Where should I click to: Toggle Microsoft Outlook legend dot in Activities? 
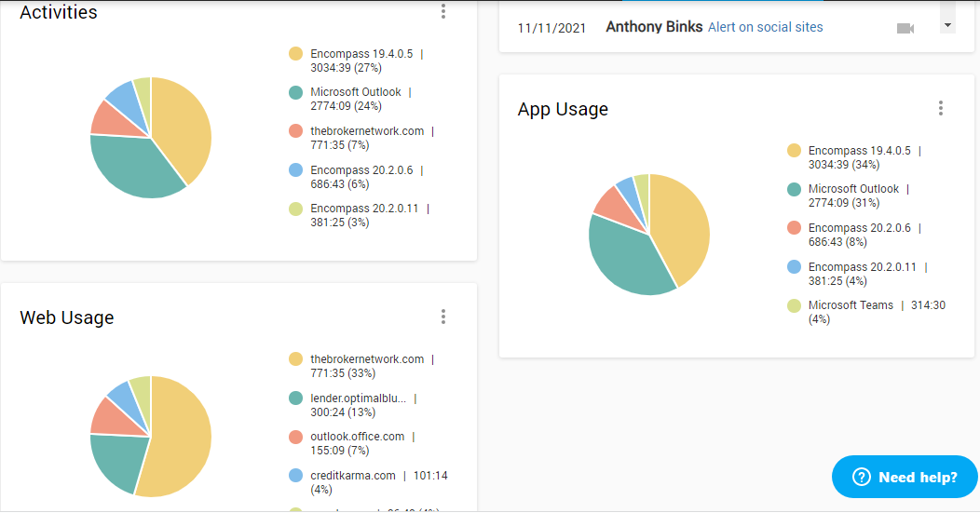[x=295, y=92]
